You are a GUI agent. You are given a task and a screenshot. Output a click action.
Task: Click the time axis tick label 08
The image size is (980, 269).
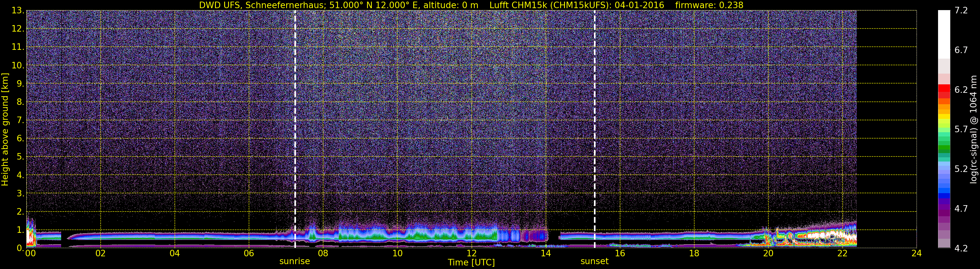click(323, 253)
